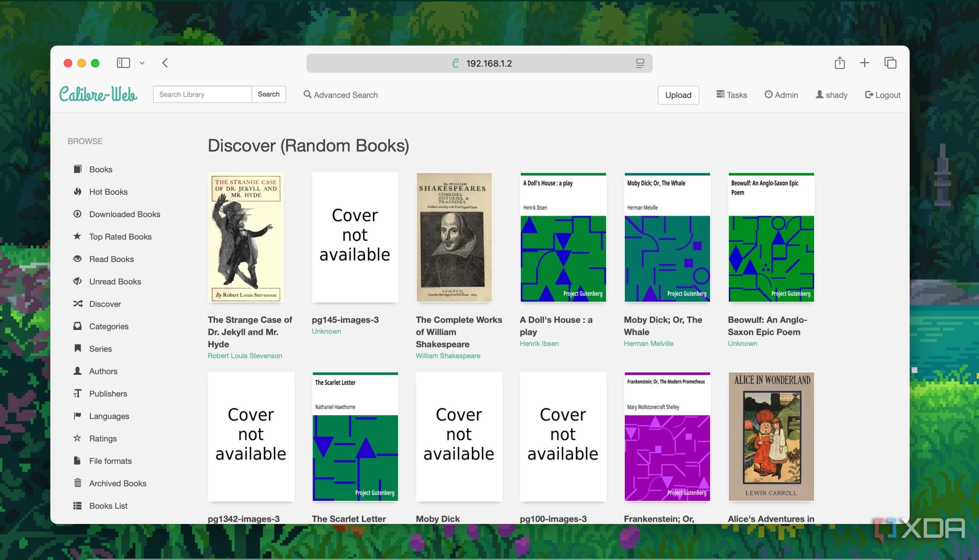This screenshot has width=979, height=560.
Task: Focus the Search Library field
Action: pyautogui.click(x=203, y=94)
